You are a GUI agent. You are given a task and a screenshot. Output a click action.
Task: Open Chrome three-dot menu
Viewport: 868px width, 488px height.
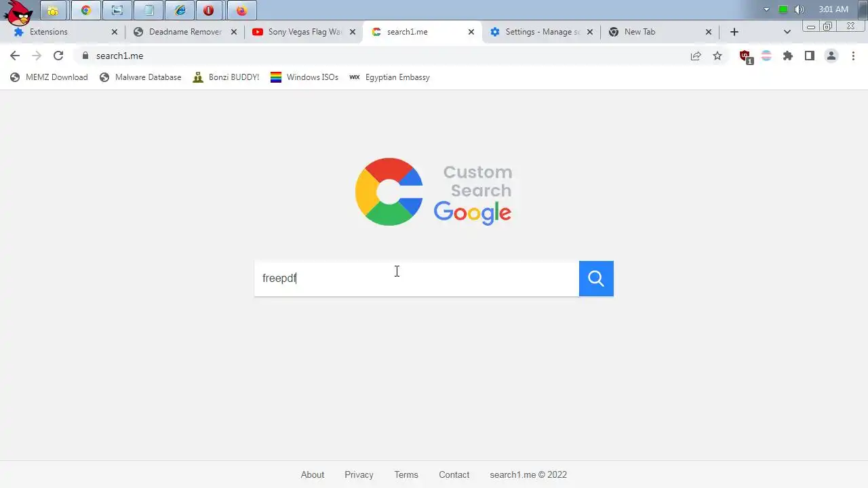pos(853,56)
